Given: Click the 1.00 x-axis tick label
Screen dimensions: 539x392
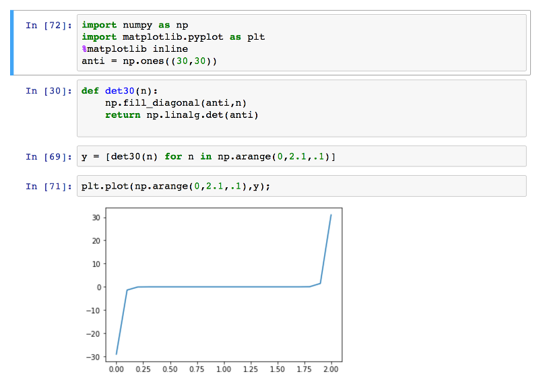Looking at the screenshot, I should click(224, 369).
